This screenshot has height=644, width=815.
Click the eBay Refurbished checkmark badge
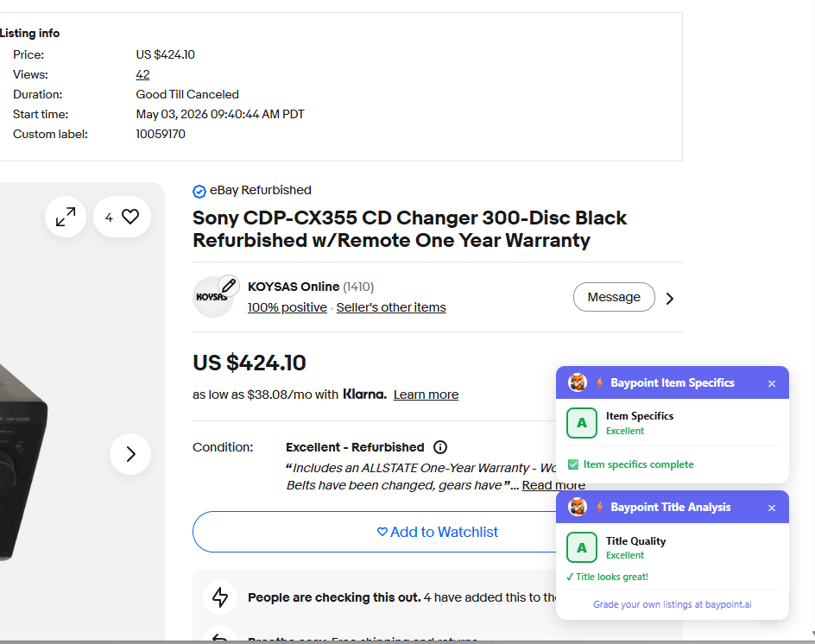point(199,192)
